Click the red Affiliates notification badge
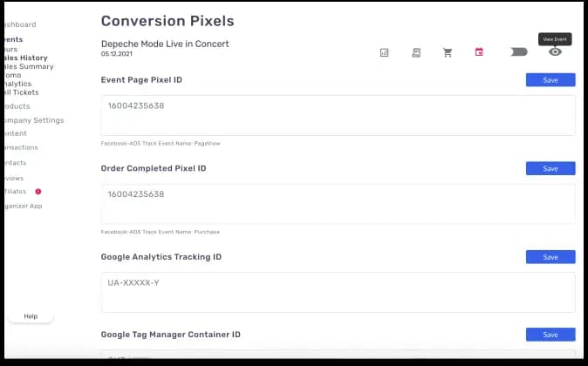 tap(38, 192)
